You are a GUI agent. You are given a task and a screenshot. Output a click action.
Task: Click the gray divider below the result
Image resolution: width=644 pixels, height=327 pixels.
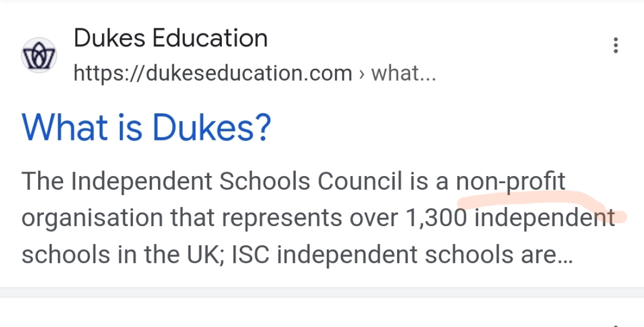[322, 292]
